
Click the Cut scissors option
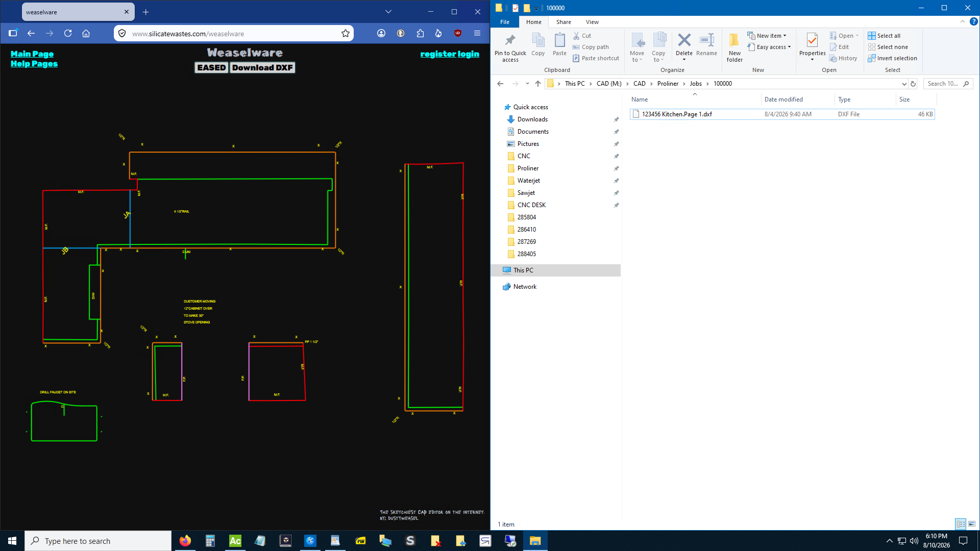point(582,36)
